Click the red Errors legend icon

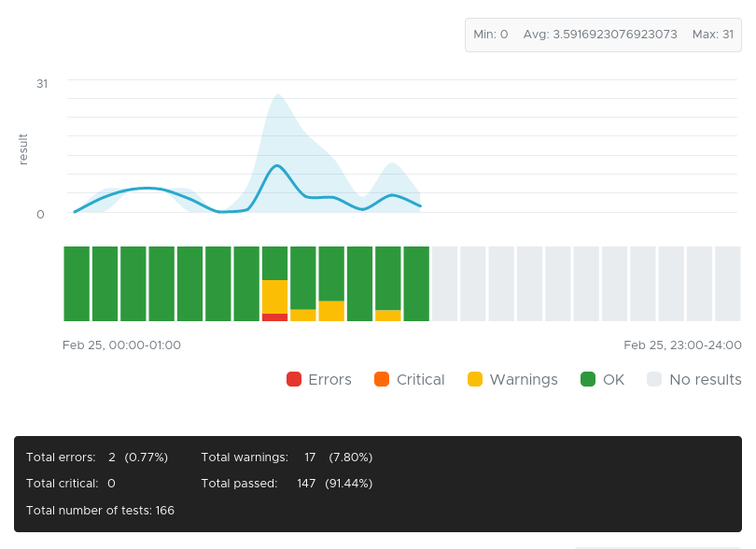pyautogui.click(x=292, y=379)
